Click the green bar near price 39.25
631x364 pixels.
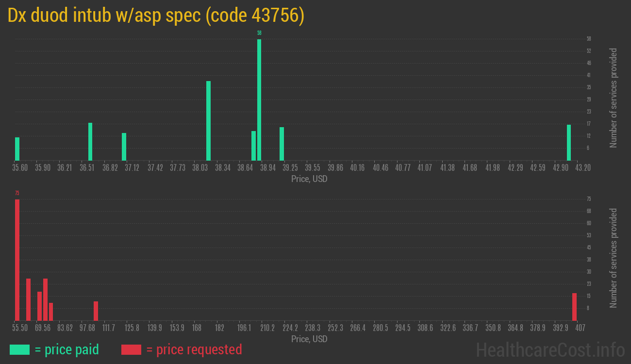click(282, 144)
